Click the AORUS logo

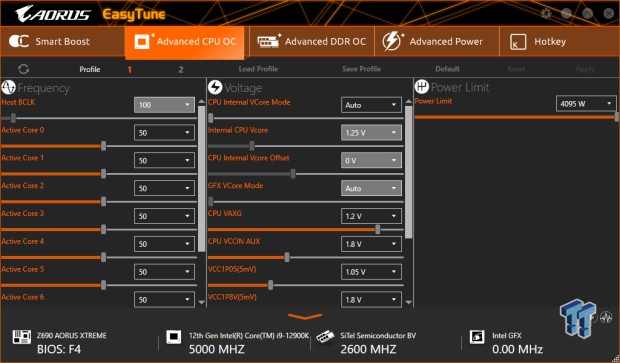[x=53, y=14]
